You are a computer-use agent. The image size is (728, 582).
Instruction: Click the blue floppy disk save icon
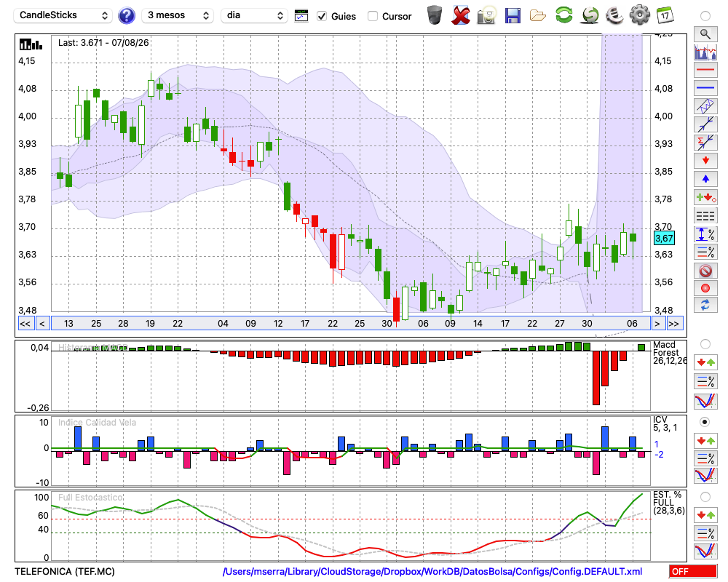(x=512, y=15)
